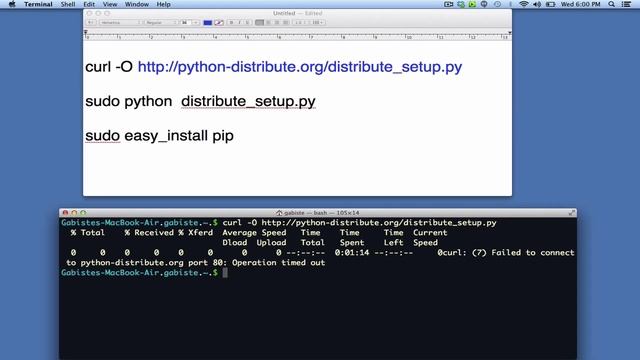Click the 'Average Speed' header in Terminal
Image resolution: width=640 pixels, height=360 pixels.
(x=254, y=233)
